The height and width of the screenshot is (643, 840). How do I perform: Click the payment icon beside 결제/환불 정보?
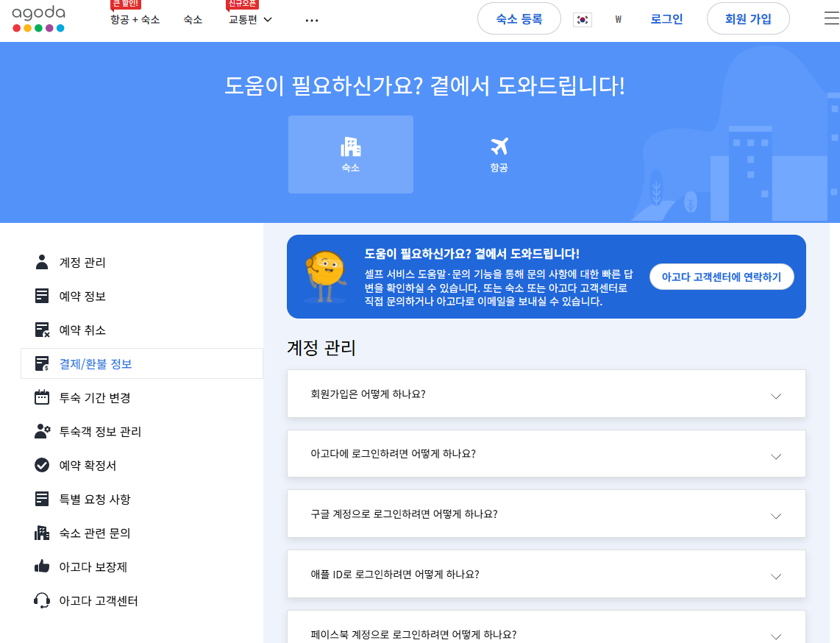pyautogui.click(x=42, y=363)
